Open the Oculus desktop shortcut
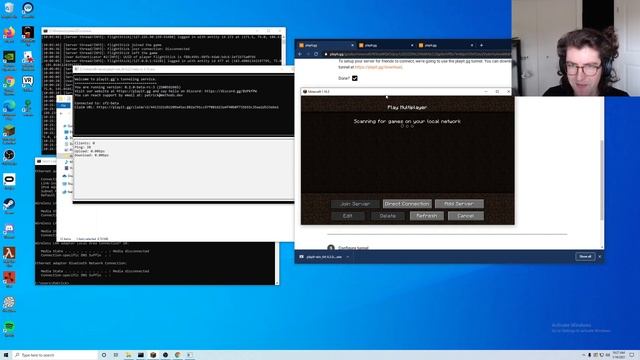 (x=9, y=182)
